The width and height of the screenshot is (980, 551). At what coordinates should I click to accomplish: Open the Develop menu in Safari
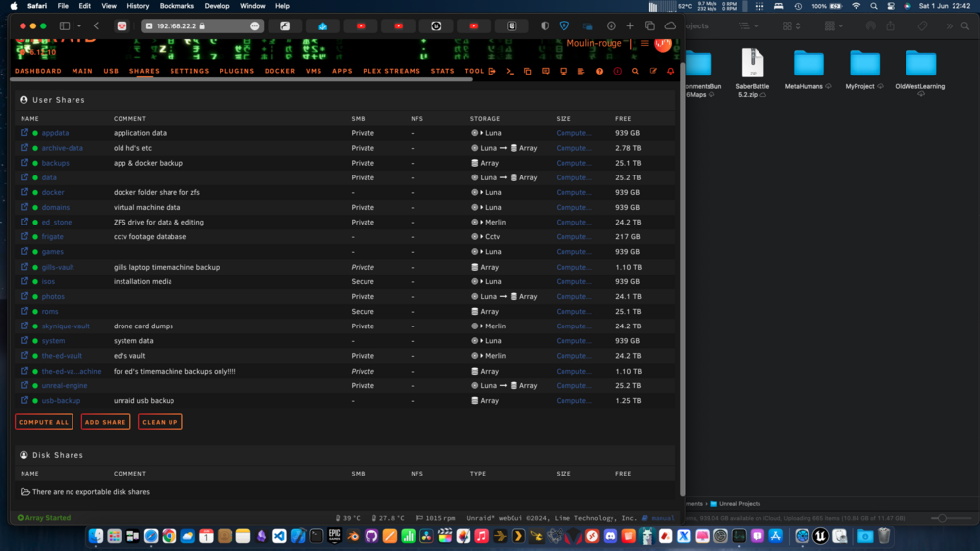coord(217,6)
